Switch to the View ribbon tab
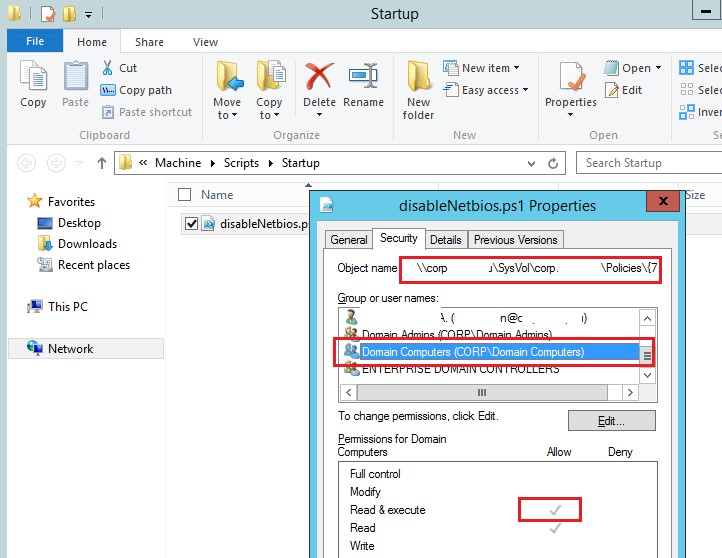 [205, 42]
